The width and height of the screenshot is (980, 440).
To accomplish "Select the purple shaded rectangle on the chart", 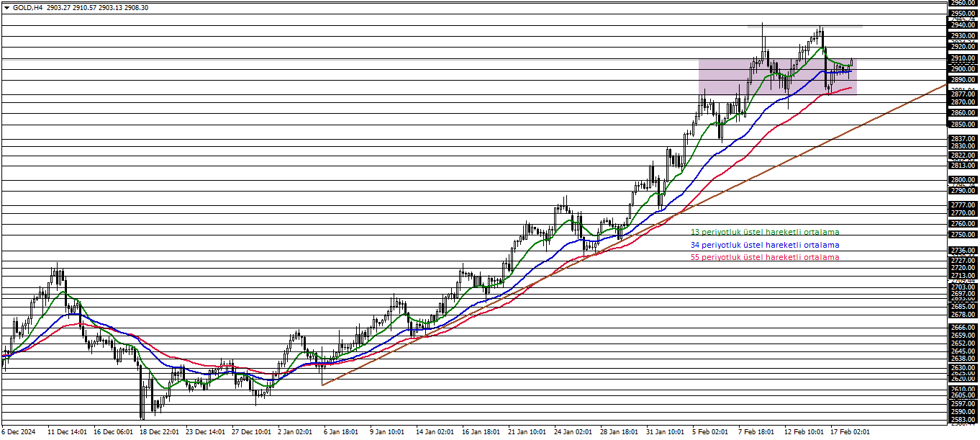I will pyautogui.click(x=777, y=76).
